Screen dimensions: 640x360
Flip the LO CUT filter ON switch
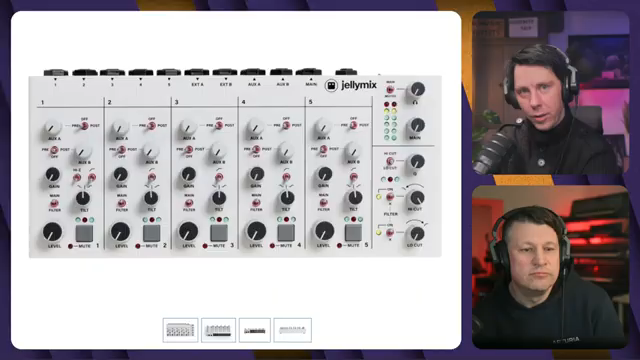(390, 233)
